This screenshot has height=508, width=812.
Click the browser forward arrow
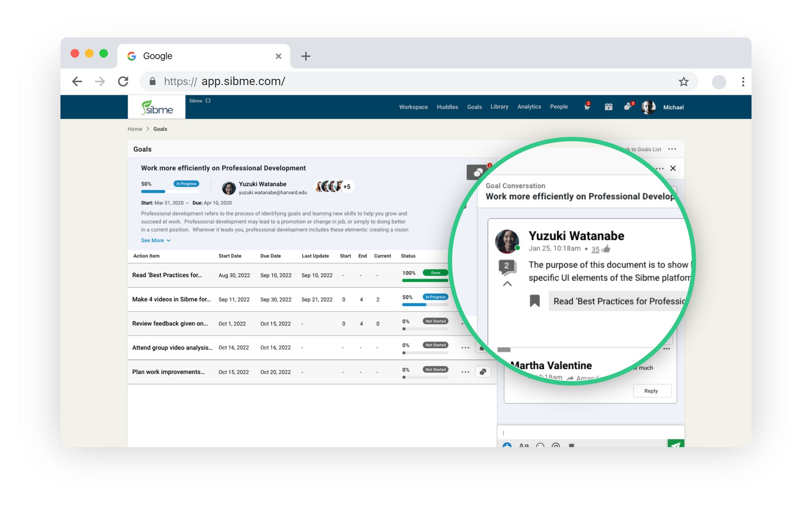coord(100,81)
